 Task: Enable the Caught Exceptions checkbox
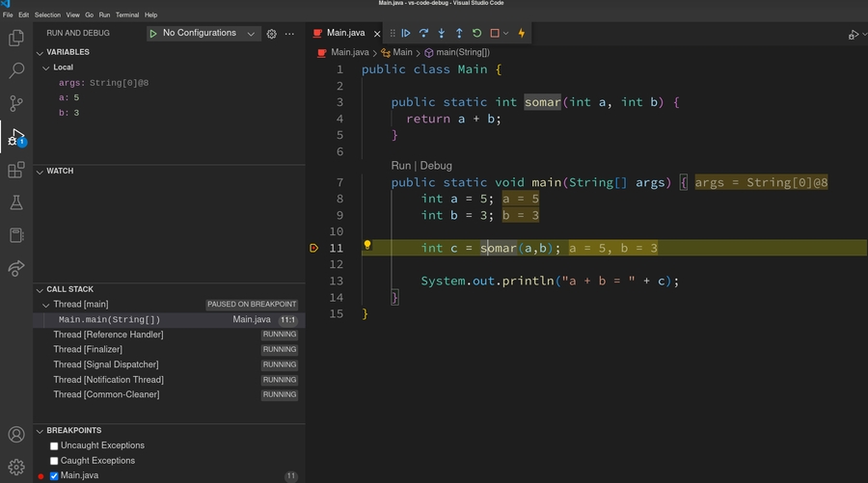pyautogui.click(x=55, y=461)
